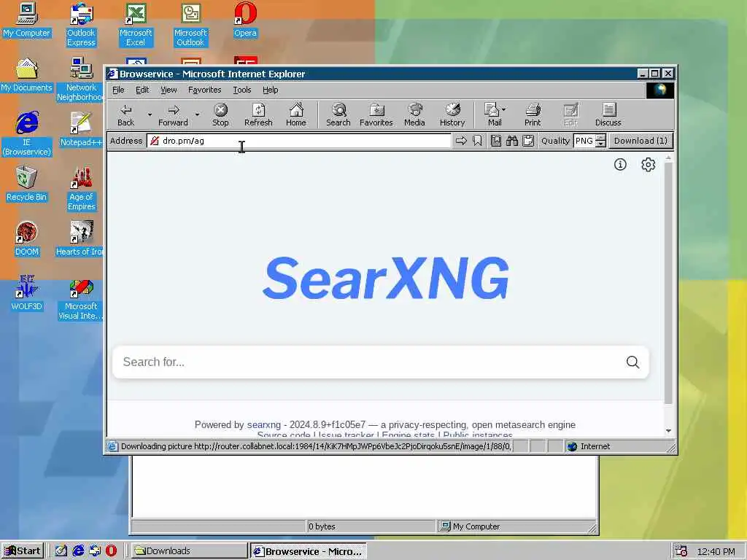Click the Start button
747x560 pixels.
(x=23, y=551)
